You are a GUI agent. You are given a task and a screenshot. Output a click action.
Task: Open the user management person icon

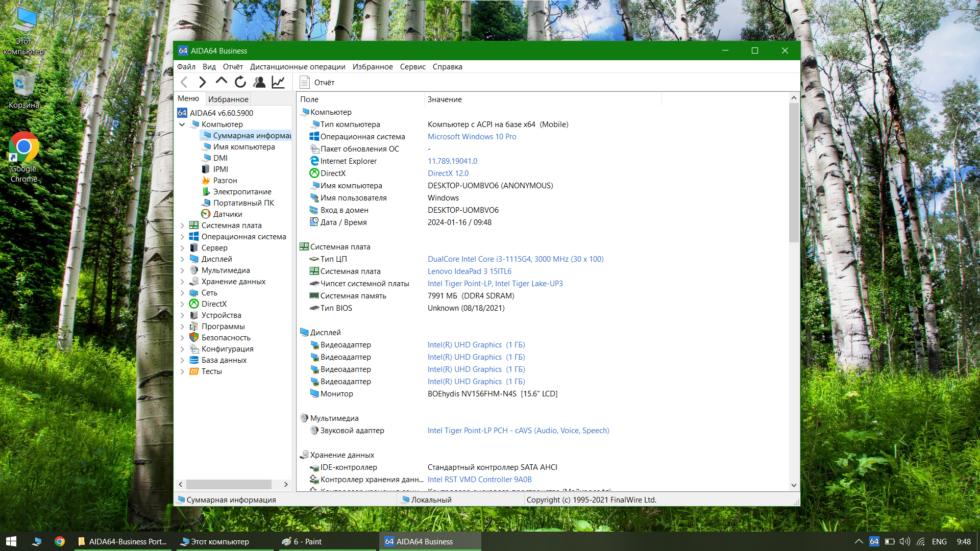pos(259,82)
